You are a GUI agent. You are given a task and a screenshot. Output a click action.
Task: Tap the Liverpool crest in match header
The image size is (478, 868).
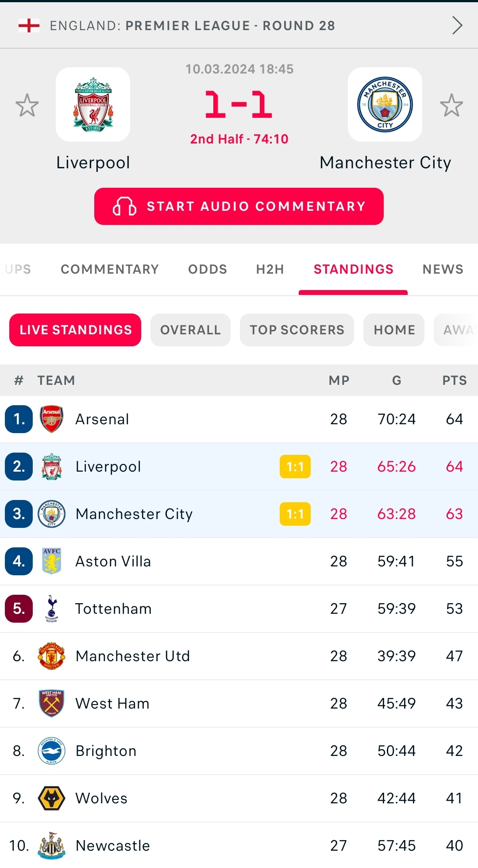tap(93, 105)
